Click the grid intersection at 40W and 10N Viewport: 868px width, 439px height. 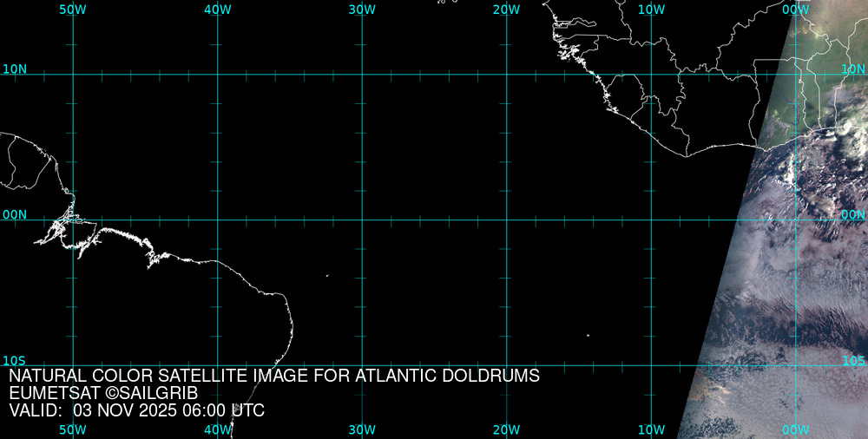pyautogui.click(x=217, y=75)
